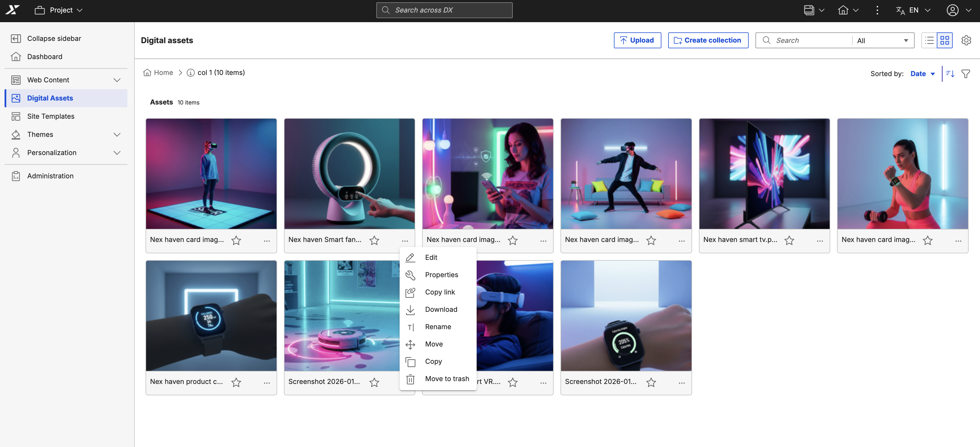Toggle sort order direction icon
Image resolution: width=980 pixels, height=447 pixels.
tap(950, 74)
